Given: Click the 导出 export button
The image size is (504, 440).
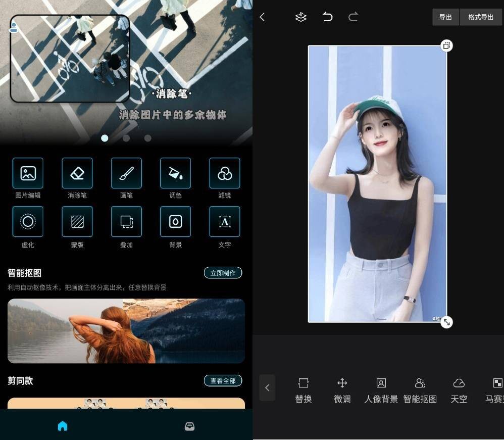Looking at the screenshot, I should tap(445, 17).
